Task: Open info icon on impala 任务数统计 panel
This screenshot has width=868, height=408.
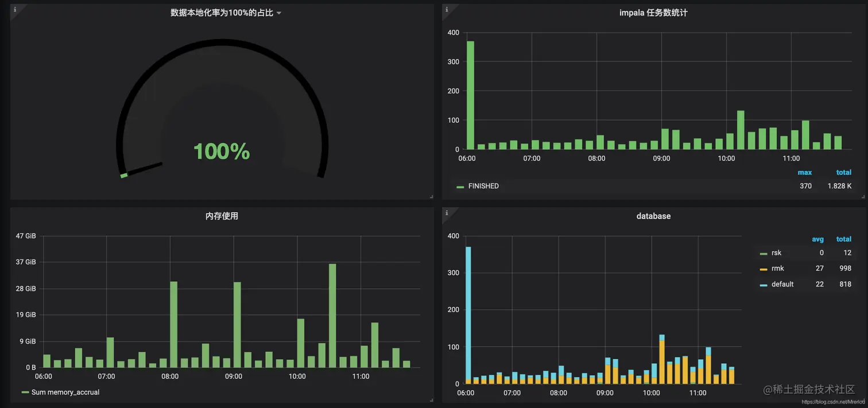Action: [447, 10]
